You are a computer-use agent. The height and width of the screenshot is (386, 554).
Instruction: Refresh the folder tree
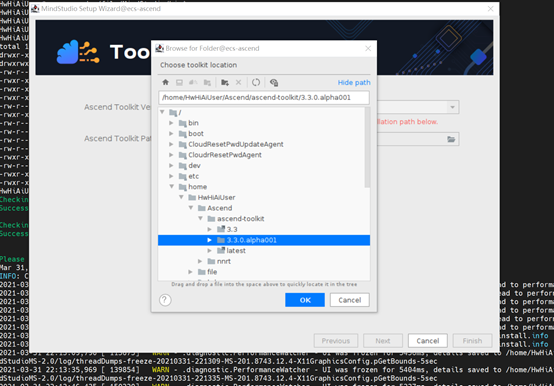click(256, 82)
